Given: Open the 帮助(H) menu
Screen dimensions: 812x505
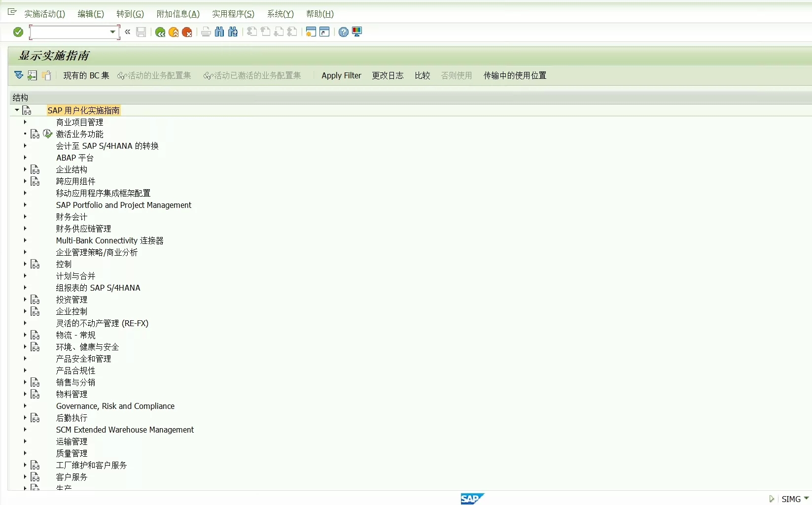Looking at the screenshot, I should click(320, 14).
